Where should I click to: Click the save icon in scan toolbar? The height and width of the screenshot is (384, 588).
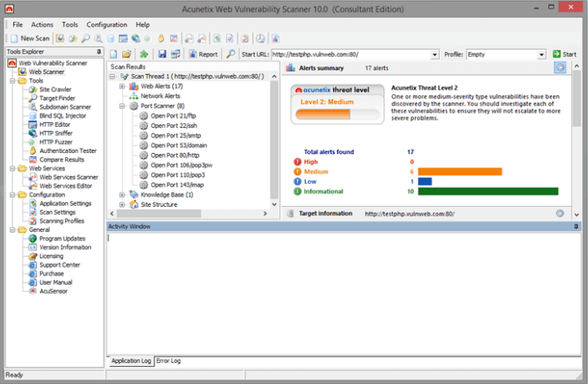[x=162, y=55]
